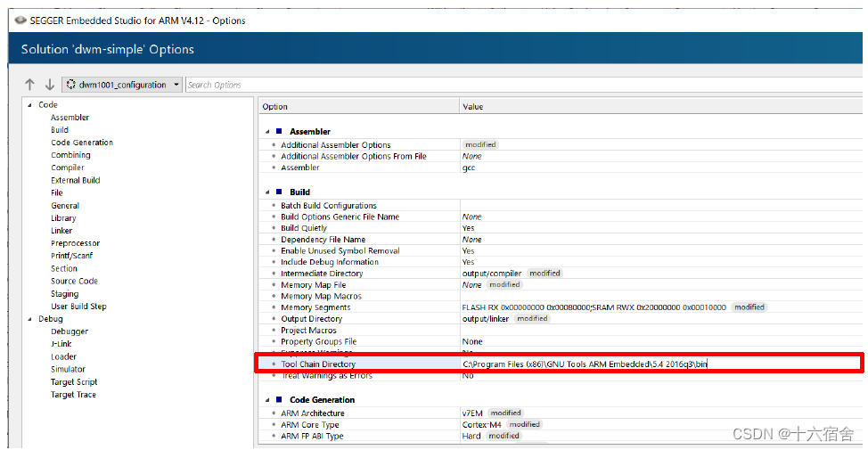Click the gcc value for Assembler
The width and height of the screenshot is (868, 450).
click(x=469, y=168)
